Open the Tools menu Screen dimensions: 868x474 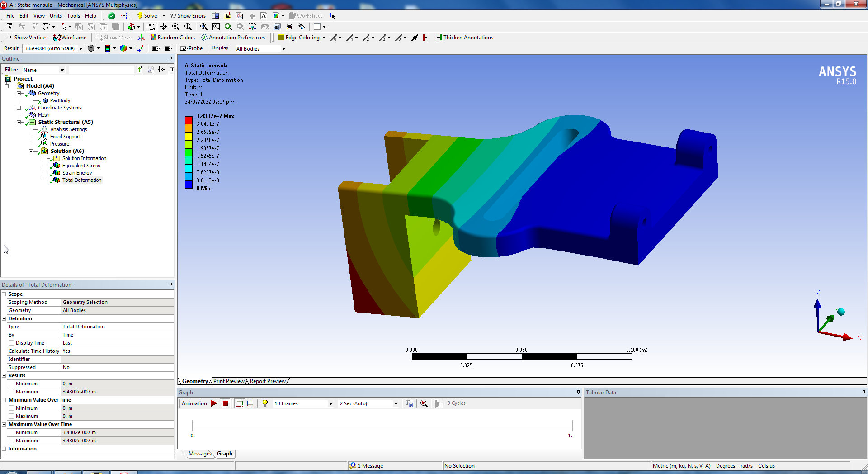[73, 16]
